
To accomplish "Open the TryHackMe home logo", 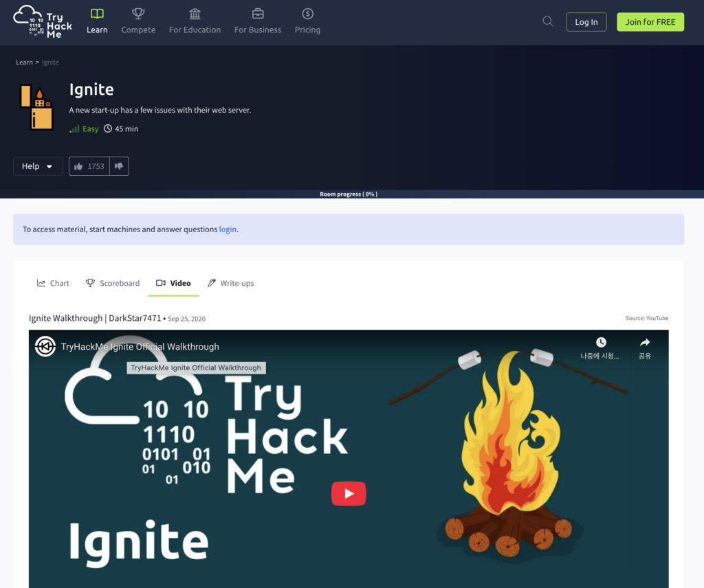I will [43, 21].
